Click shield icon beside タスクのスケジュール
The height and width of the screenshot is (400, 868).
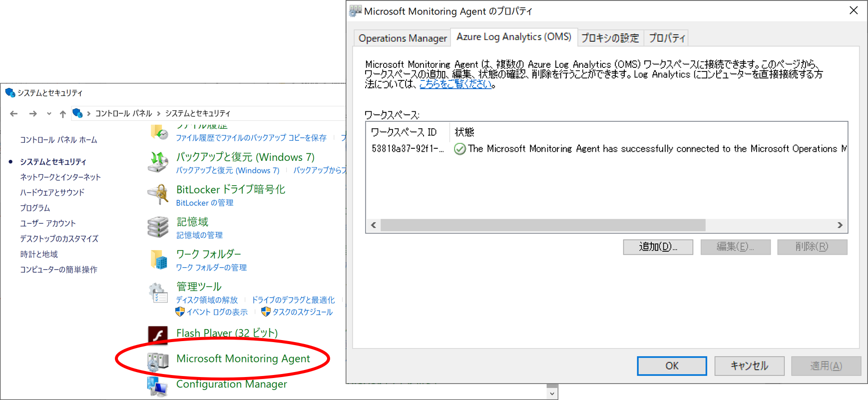point(266,312)
